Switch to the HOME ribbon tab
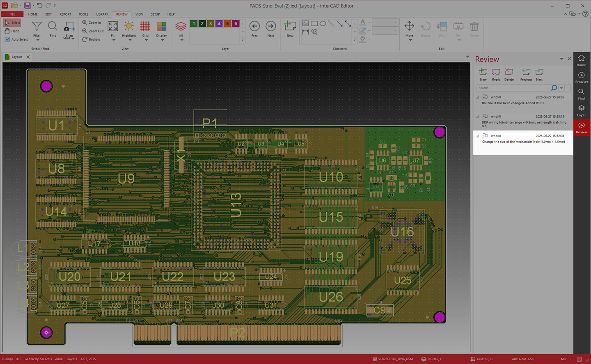Image resolution: width=591 pixels, height=364 pixels. (x=33, y=14)
